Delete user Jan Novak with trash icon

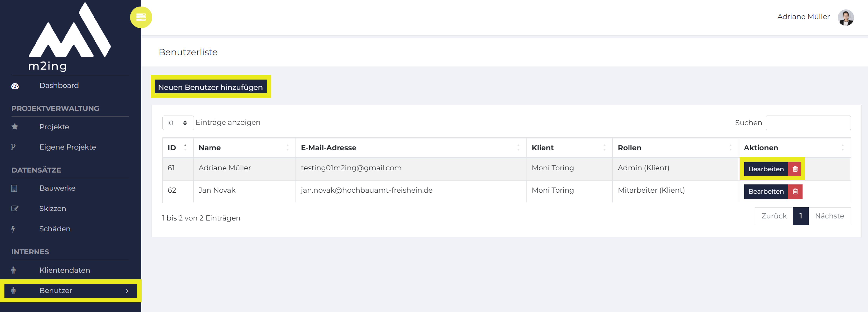point(795,192)
